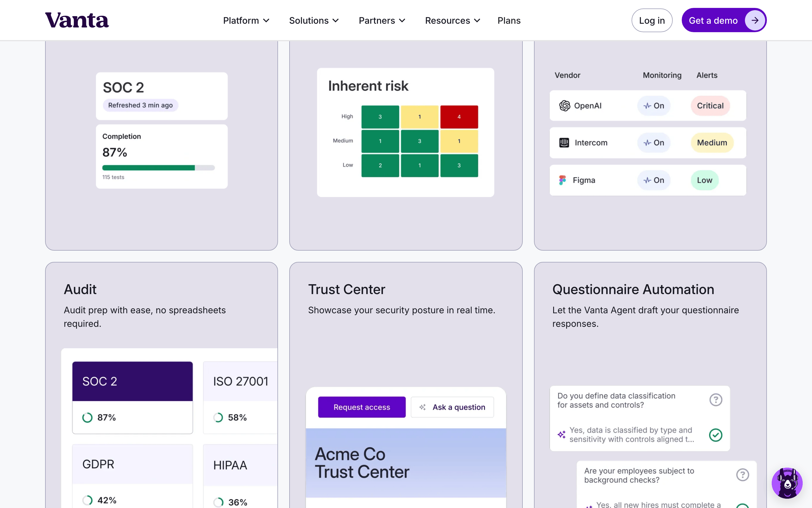Viewport: 812px width, 508px height.
Task: Click the Acme Co Trust Center banner
Action: click(406, 463)
